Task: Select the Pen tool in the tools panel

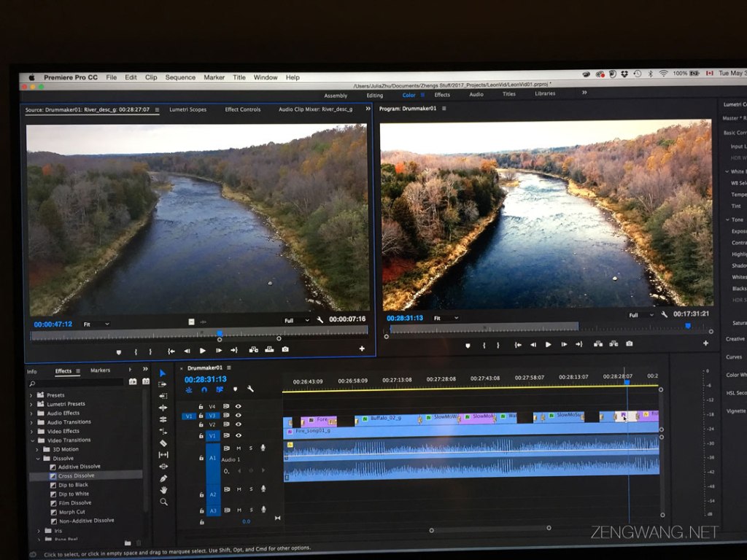Action: 164,478
